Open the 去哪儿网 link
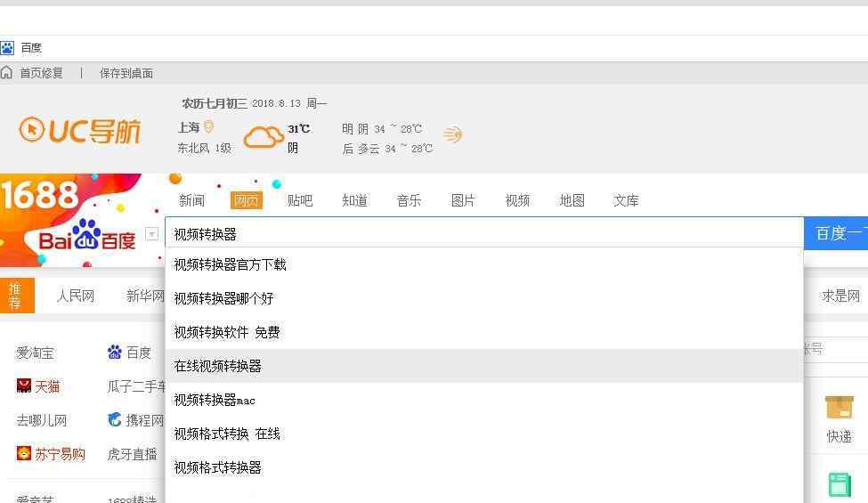The width and height of the screenshot is (868, 503). click(x=42, y=420)
